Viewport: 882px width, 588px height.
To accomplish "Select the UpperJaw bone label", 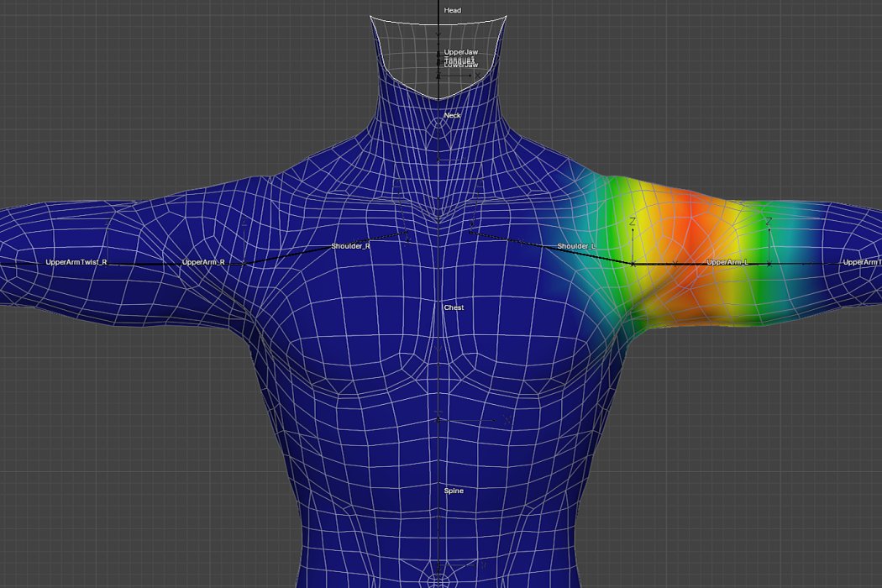I will pos(460,52).
